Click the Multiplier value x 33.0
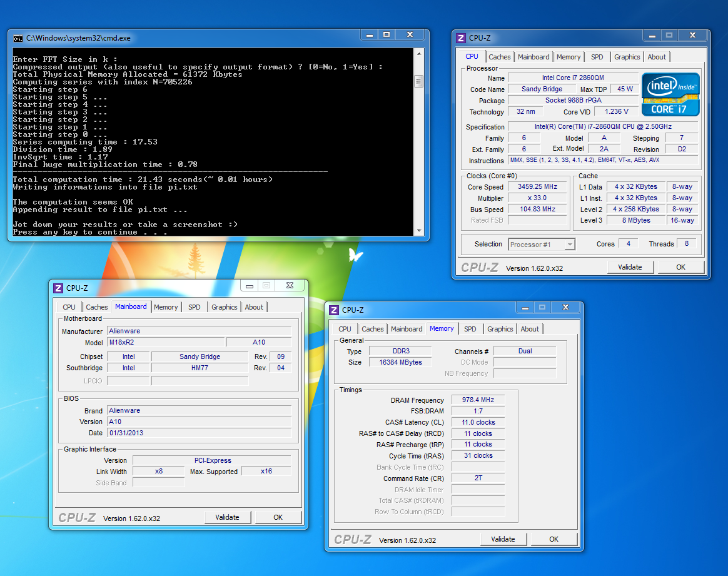728x576 pixels. click(538, 198)
